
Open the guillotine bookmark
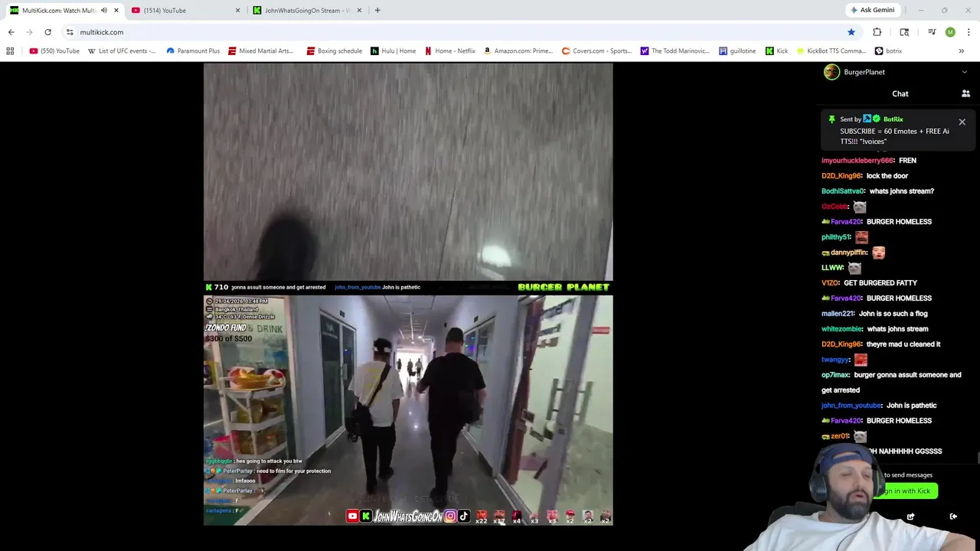[738, 51]
